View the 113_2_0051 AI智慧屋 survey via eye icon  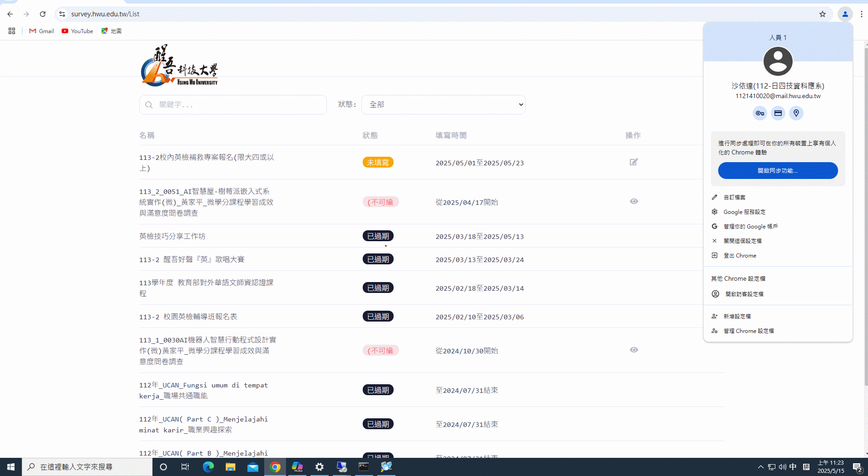click(x=634, y=201)
